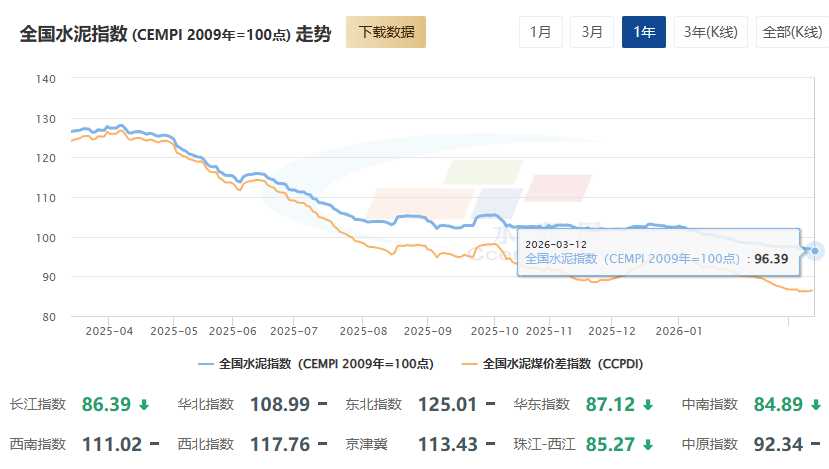Select the 1年 time range tab
The width and height of the screenshot is (829, 469).
(x=644, y=32)
